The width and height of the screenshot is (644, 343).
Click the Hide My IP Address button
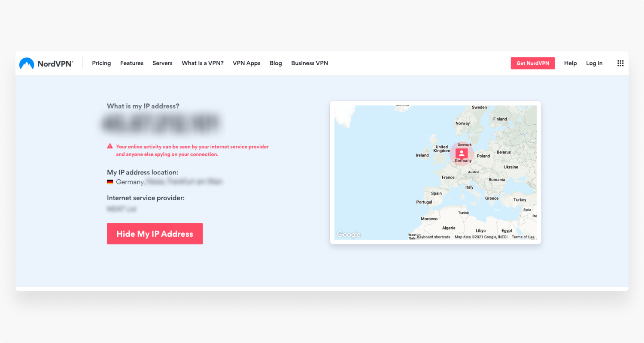(155, 234)
